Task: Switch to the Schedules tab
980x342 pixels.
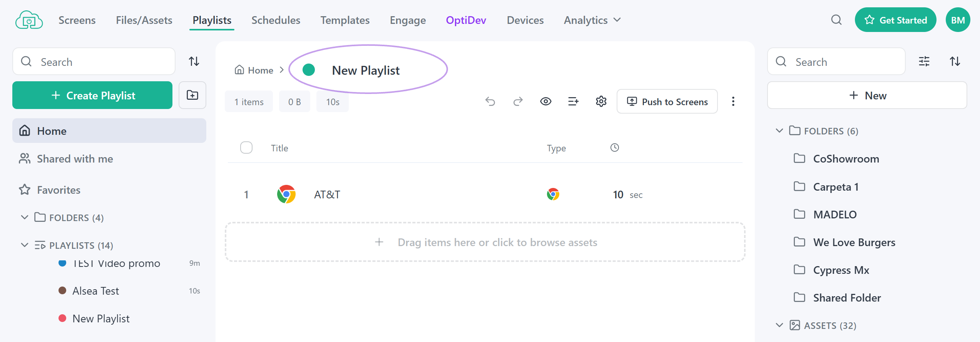Action: [276, 20]
